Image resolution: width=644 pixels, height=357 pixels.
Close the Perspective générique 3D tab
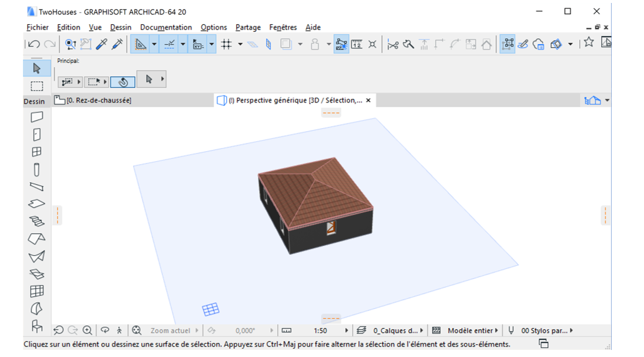click(369, 101)
